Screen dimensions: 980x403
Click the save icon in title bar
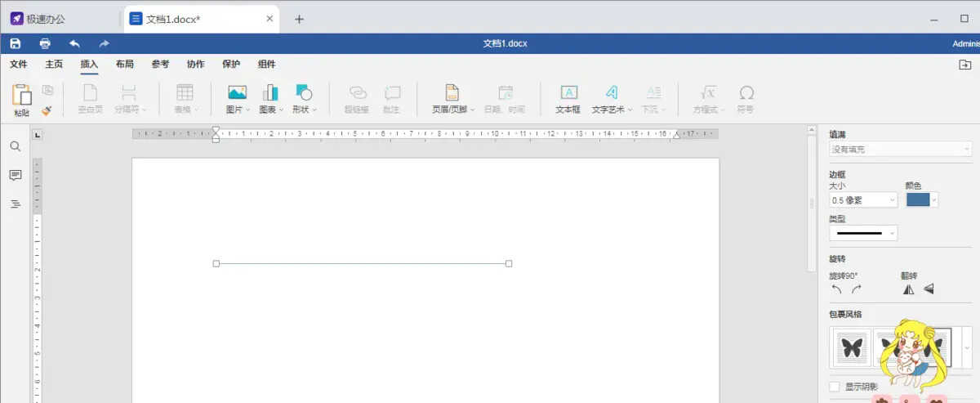click(16, 43)
